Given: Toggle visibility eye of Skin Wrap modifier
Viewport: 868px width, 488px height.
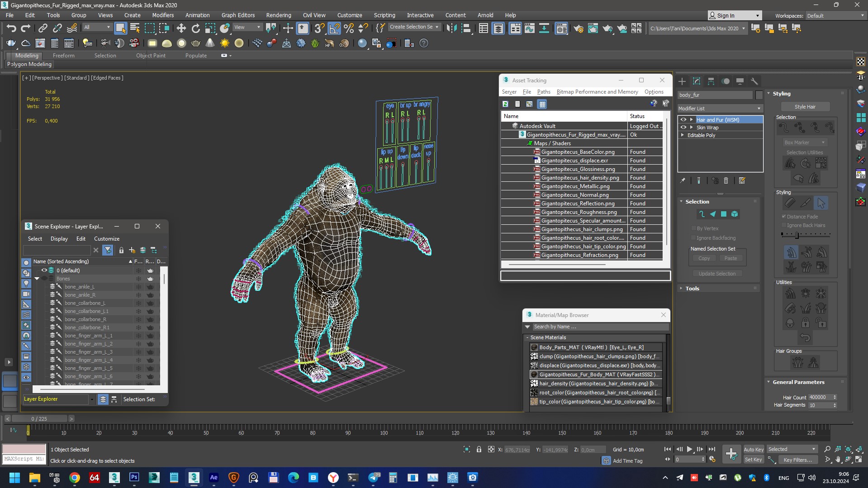Looking at the screenshot, I should click(x=683, y=127).
